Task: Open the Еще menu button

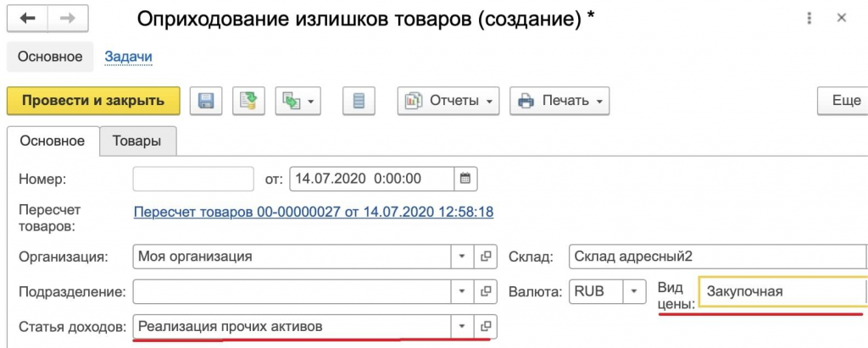Action: click(843, 101)
